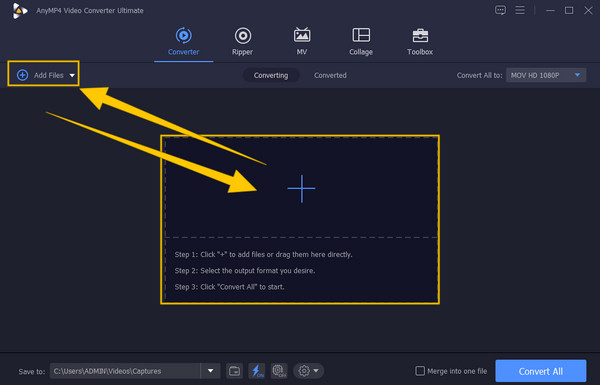This screenshot has width=600, height=385.
Task: Click the large blue plus to add files
Action: [x=302, y=188]
